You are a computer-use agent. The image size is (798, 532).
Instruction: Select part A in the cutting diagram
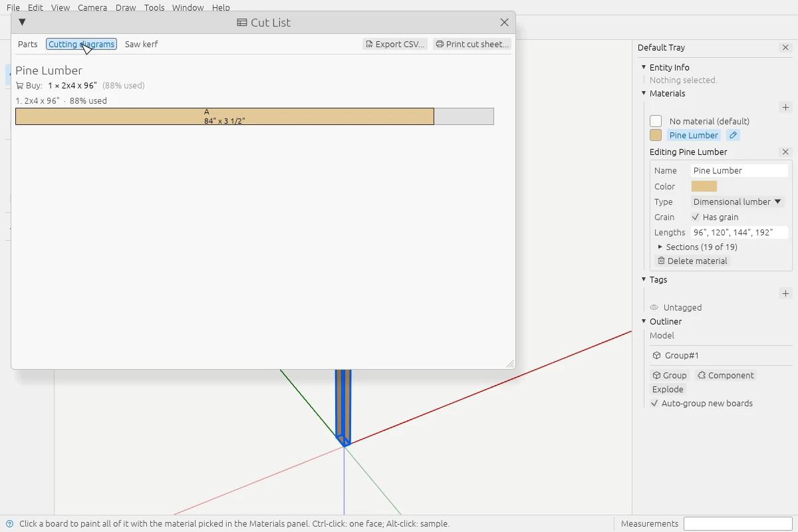tap(225, 116)
